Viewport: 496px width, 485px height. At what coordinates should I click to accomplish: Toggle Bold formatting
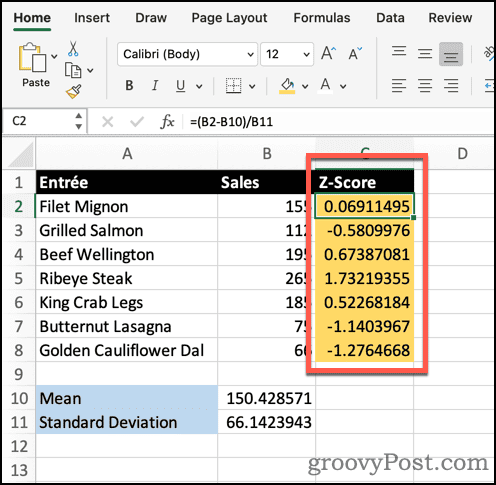tap(129, 86)
